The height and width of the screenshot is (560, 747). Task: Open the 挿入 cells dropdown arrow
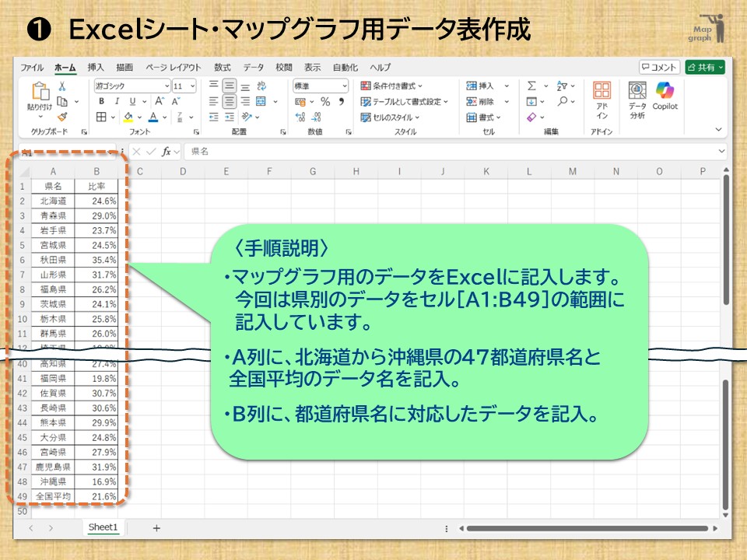[x=507, y=86]
